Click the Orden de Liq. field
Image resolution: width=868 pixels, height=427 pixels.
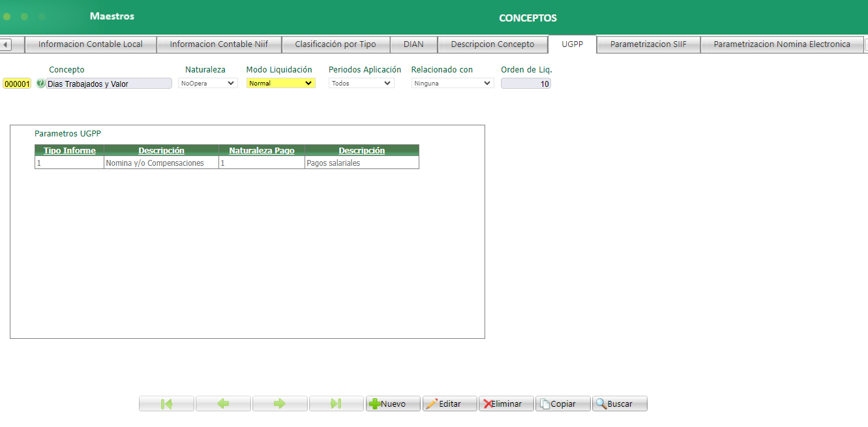[526, 84]
